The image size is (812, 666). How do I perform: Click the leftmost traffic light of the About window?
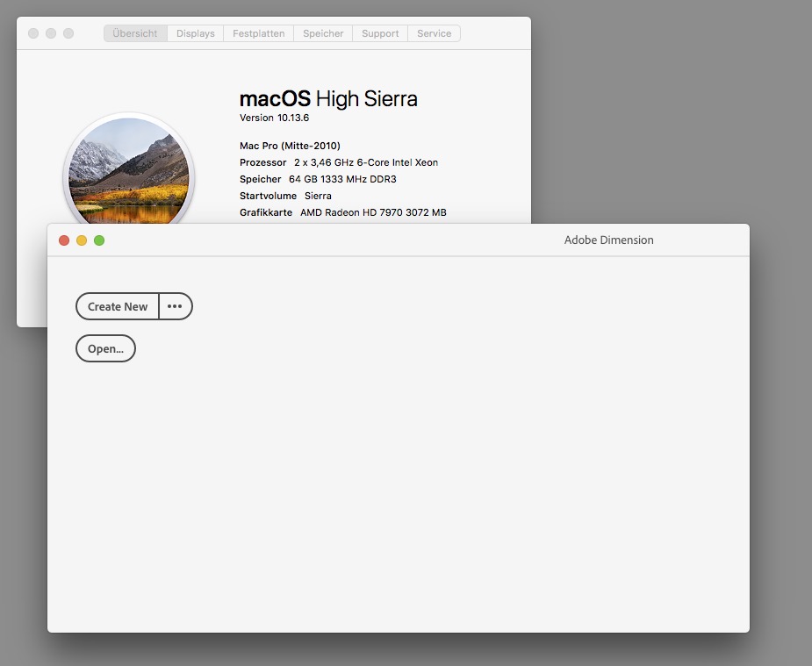coord(32,32)
